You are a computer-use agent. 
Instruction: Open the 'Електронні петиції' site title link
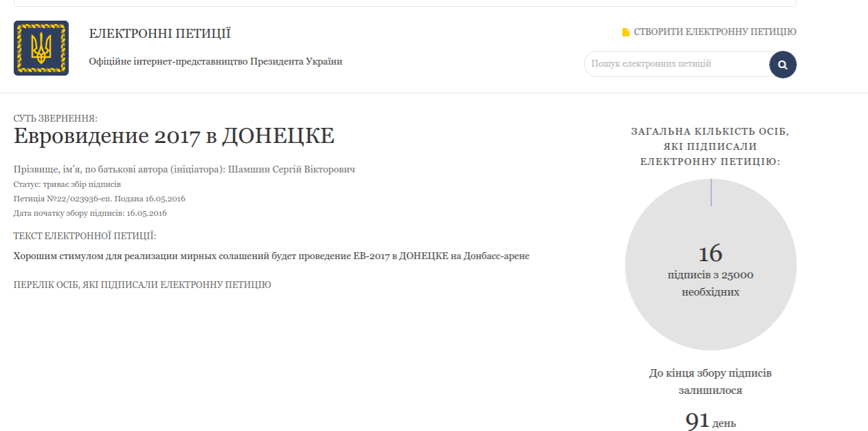(160, 34)
